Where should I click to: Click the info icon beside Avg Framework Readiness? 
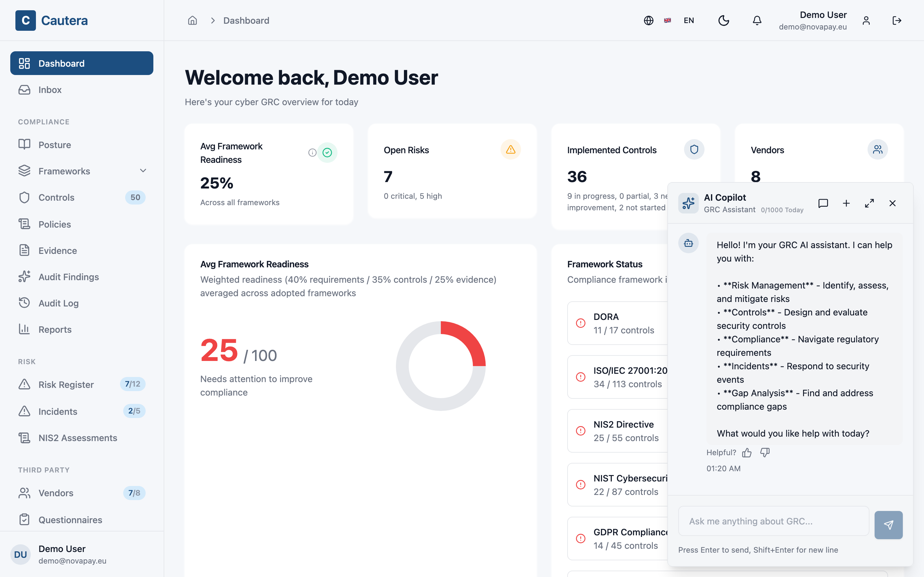pyautogui.click(x=312, y=153)
